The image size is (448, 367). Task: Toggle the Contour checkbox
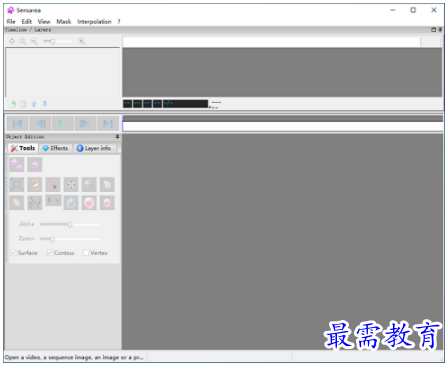(x=50, y=253)
